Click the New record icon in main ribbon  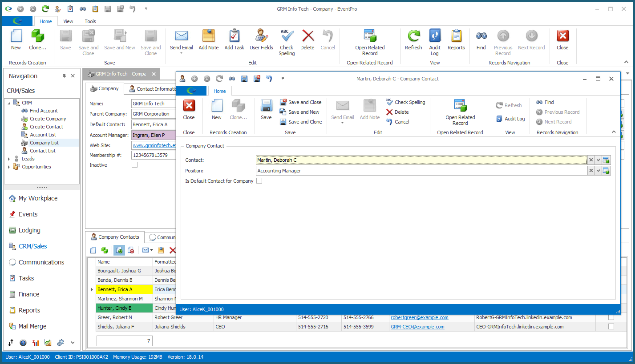16,40
